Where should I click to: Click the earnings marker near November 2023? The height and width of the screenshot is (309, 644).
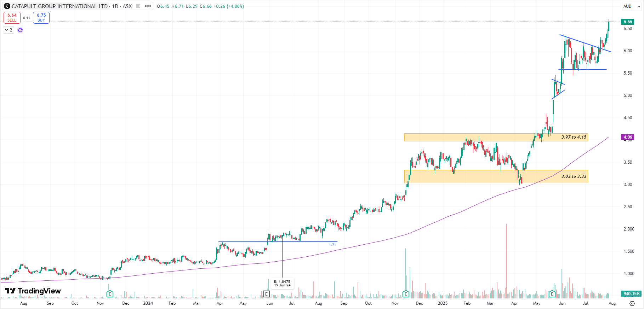point(110,294)
